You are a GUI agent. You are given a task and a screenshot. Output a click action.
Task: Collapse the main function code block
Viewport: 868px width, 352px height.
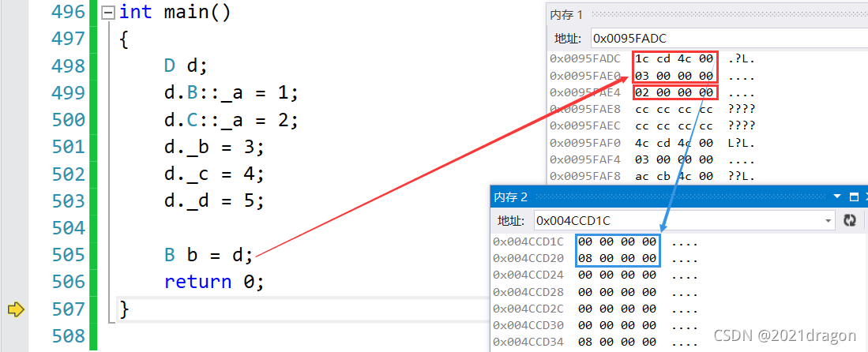[108, 13]
